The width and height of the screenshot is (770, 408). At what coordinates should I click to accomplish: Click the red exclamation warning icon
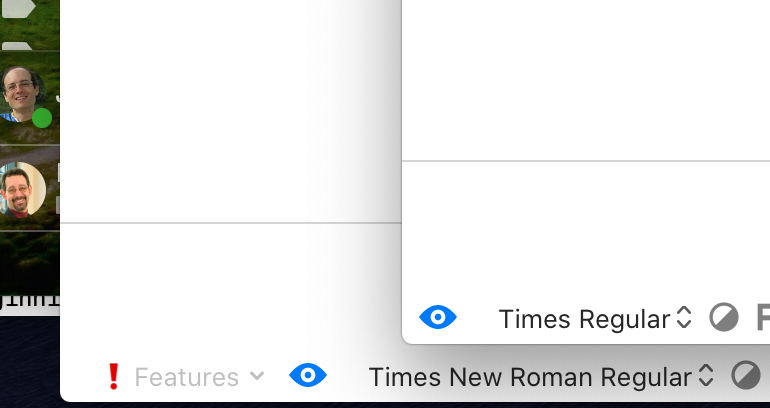[x=113, y=377]
